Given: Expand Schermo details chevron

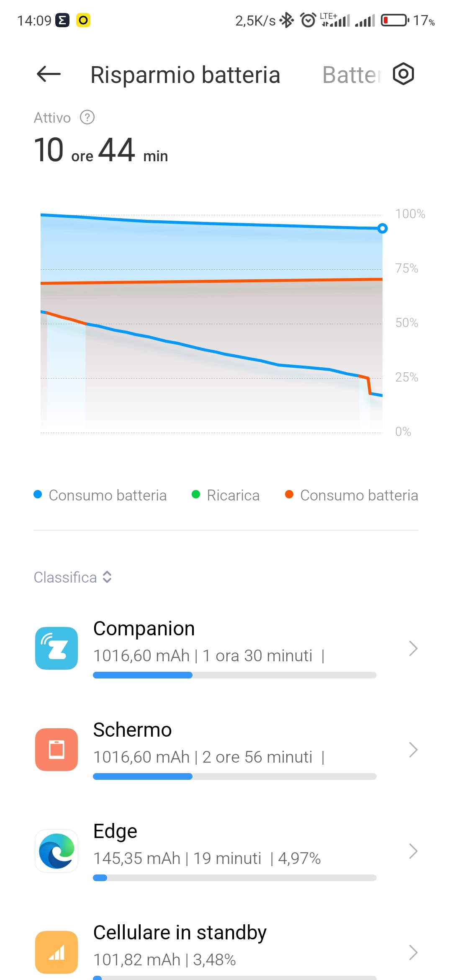Looking at the screenshot, I should [413, 750].
